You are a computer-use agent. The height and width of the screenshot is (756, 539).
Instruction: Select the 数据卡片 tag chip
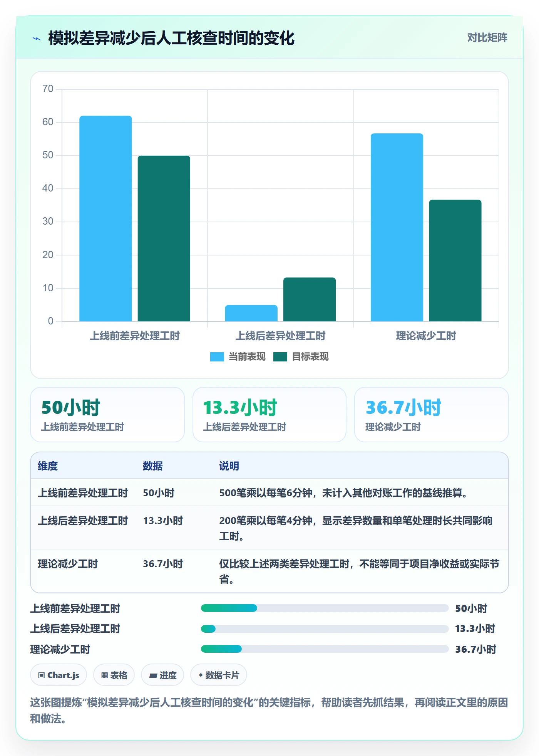pyautogui.click(x=219, y=675)
